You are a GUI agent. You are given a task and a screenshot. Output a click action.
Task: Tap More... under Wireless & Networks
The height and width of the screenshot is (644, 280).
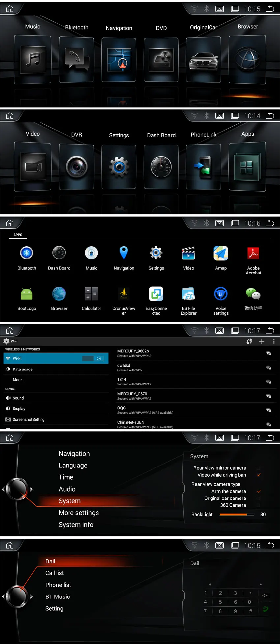tap(56, 380)
